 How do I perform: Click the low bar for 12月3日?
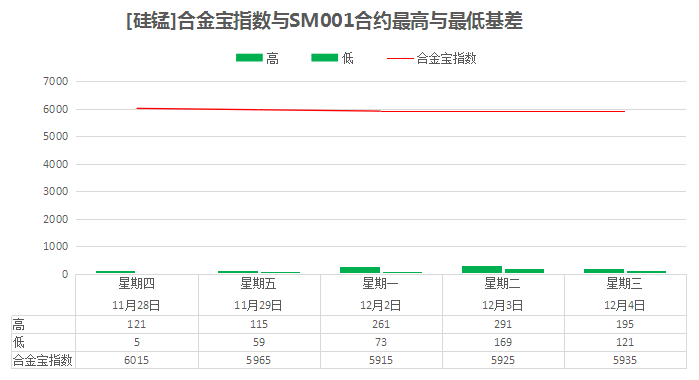click(x=524, y=271)
